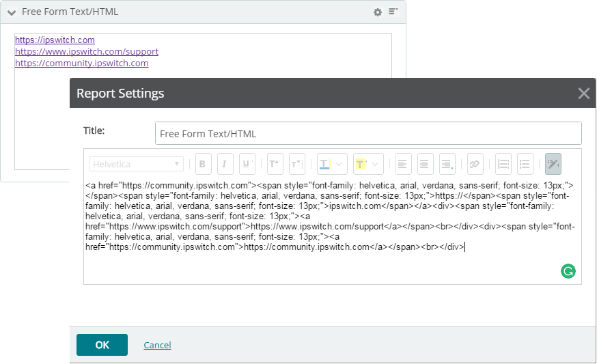Screen dimensions: 597x364
Task: Decrease the font size
Action: point(296,164)
